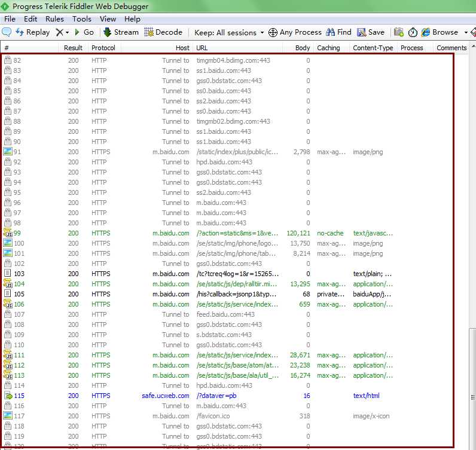Click the lock icon of session 88
The width and height of the screenshot is (476, 450).
click(8, 121)
